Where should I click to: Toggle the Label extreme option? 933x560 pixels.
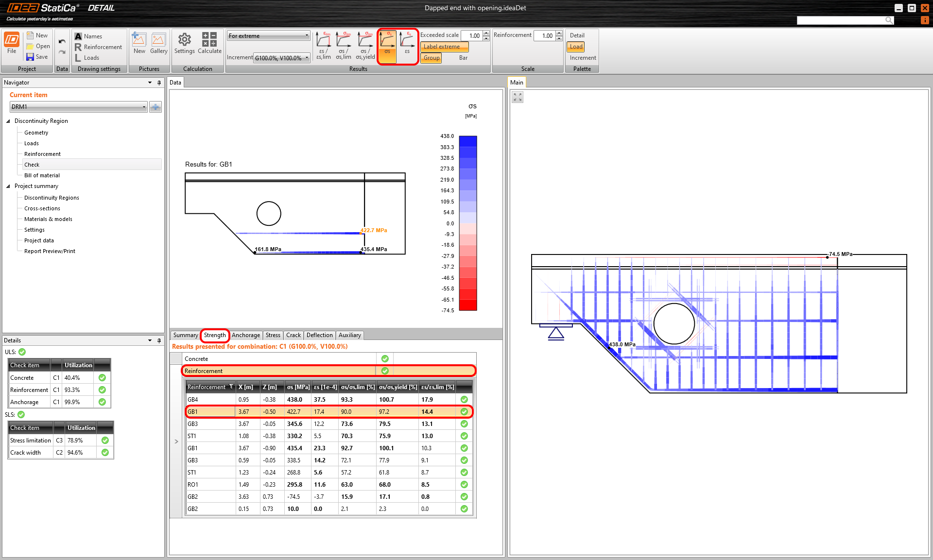[x=444, y=47]
